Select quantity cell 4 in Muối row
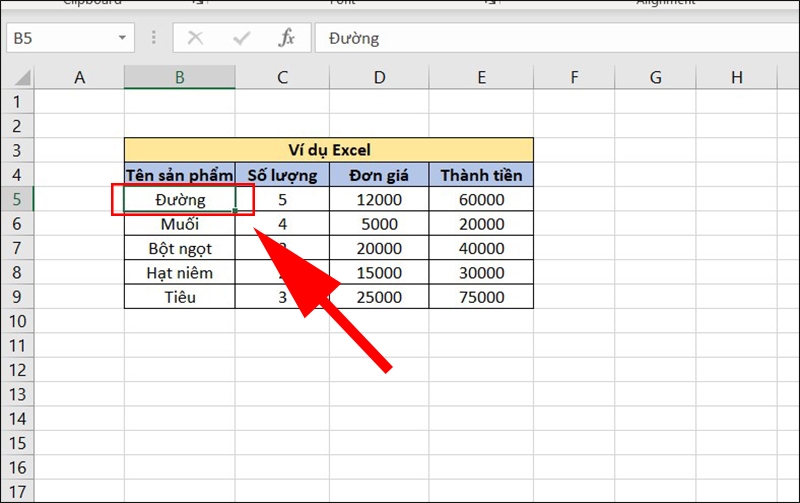The height and width of the screenshot is (503, 800). 282,224
